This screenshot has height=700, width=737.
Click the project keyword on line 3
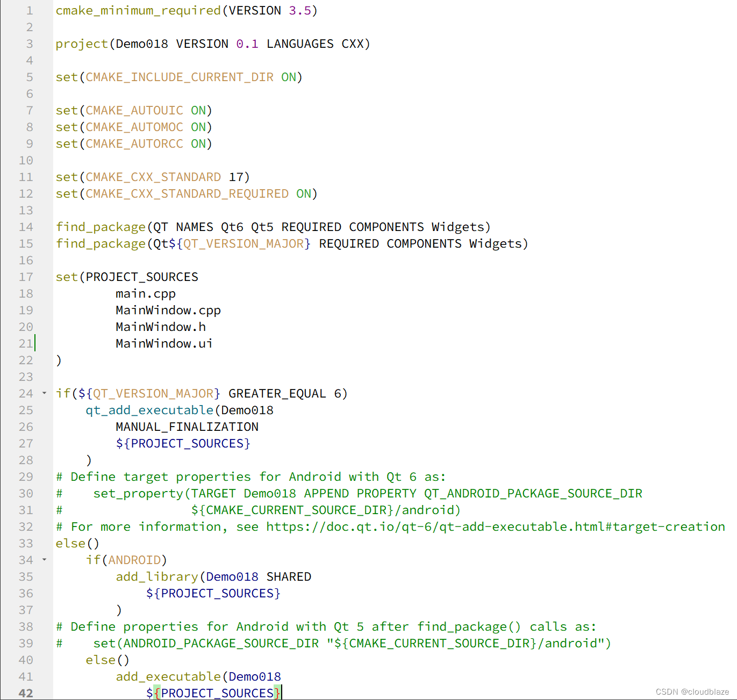82,44
